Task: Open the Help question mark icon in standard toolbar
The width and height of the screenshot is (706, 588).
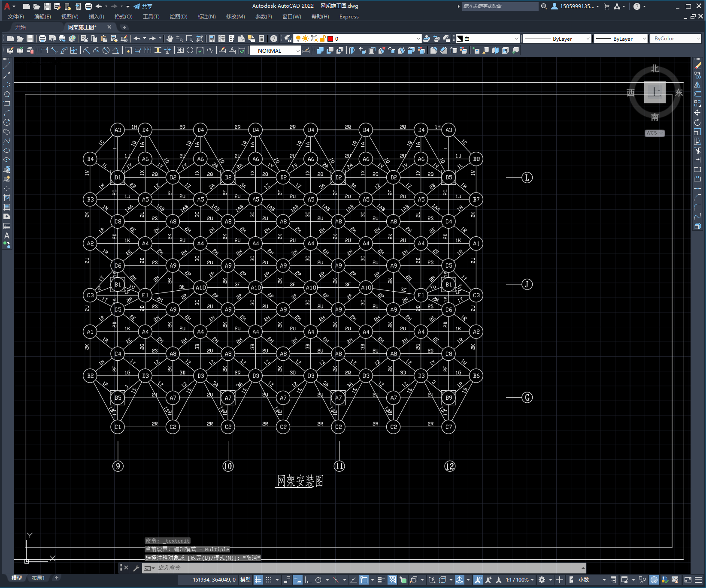Action: coord(274,39)
